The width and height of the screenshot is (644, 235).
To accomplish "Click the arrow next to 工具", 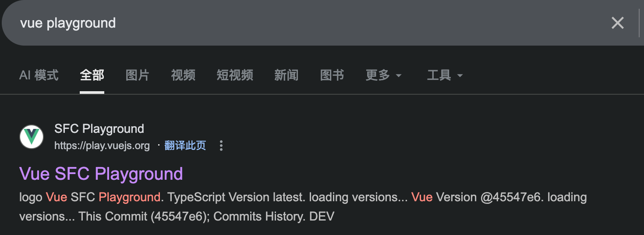I will 460,76.
